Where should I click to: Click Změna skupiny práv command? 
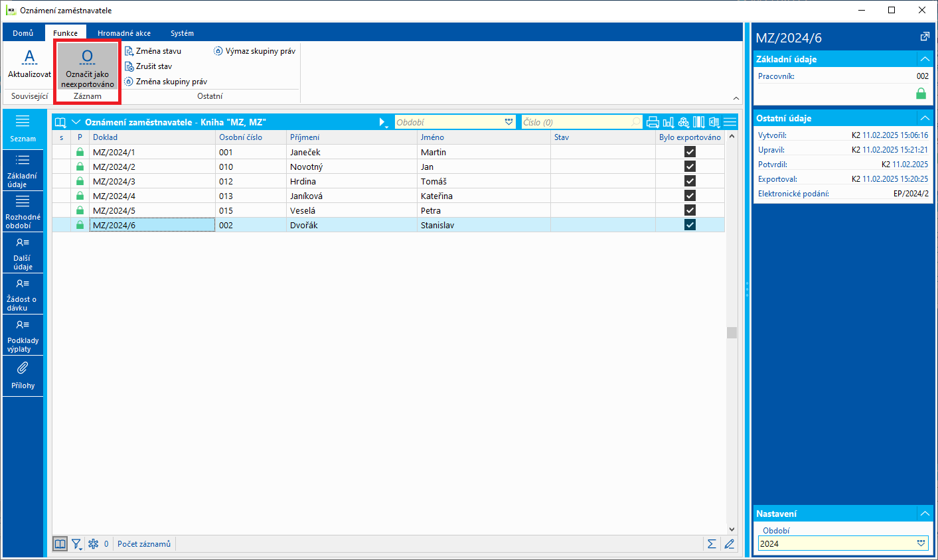(166, 82)
